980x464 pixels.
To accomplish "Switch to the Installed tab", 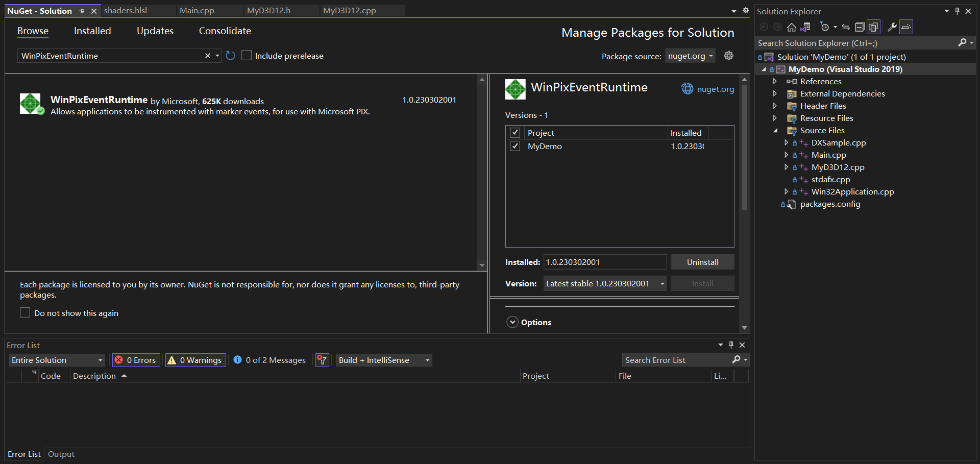I will 92,31.
